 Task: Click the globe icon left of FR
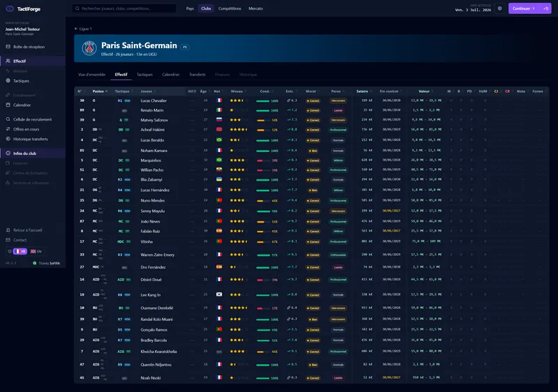coord(10,251)
